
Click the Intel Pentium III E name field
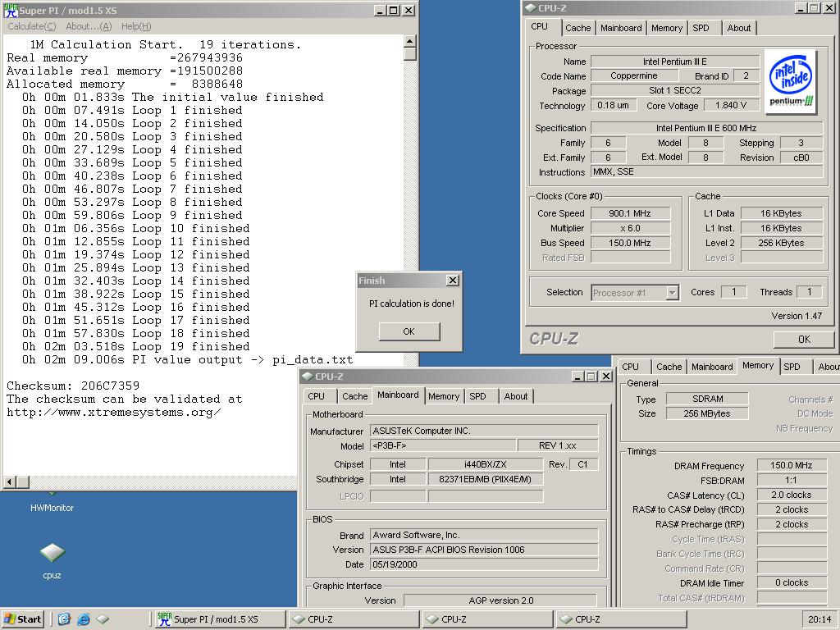pyautogui.click(x=675, y=62)
